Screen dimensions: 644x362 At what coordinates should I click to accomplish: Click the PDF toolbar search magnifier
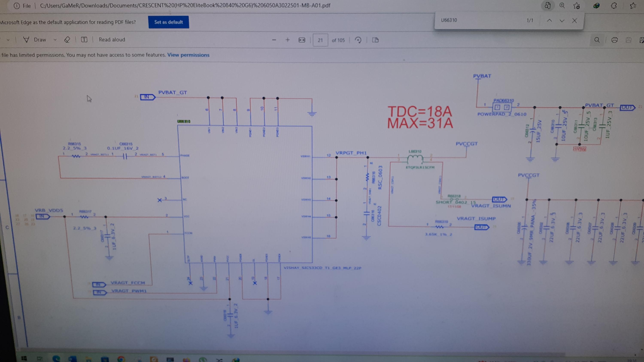597,40
